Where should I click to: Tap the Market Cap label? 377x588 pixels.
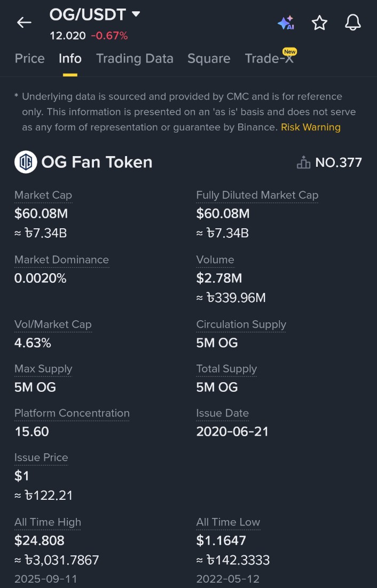43,195
